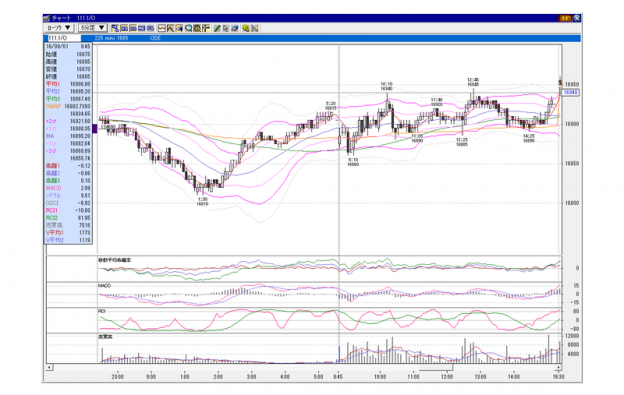Click the last toolbar icon after key
This screenshot has width=624, height=395.
[255, 28]
